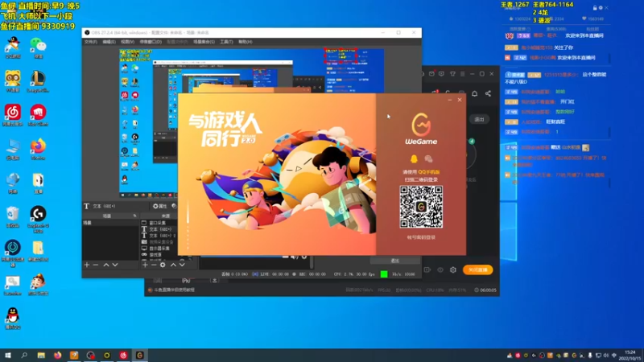The width and height of the screenshot is (644, 362).
Task: Click the WeGame logo
Action: click(421, 129)
